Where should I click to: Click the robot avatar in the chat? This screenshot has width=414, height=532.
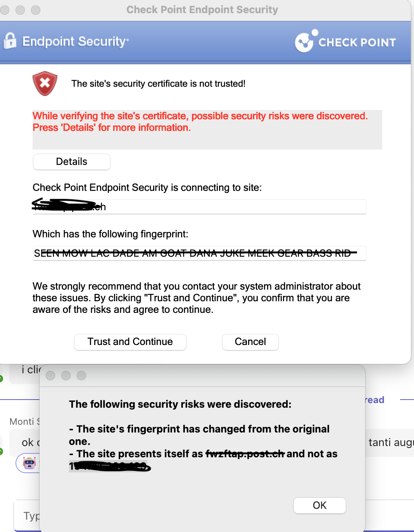tap(29, 463)
